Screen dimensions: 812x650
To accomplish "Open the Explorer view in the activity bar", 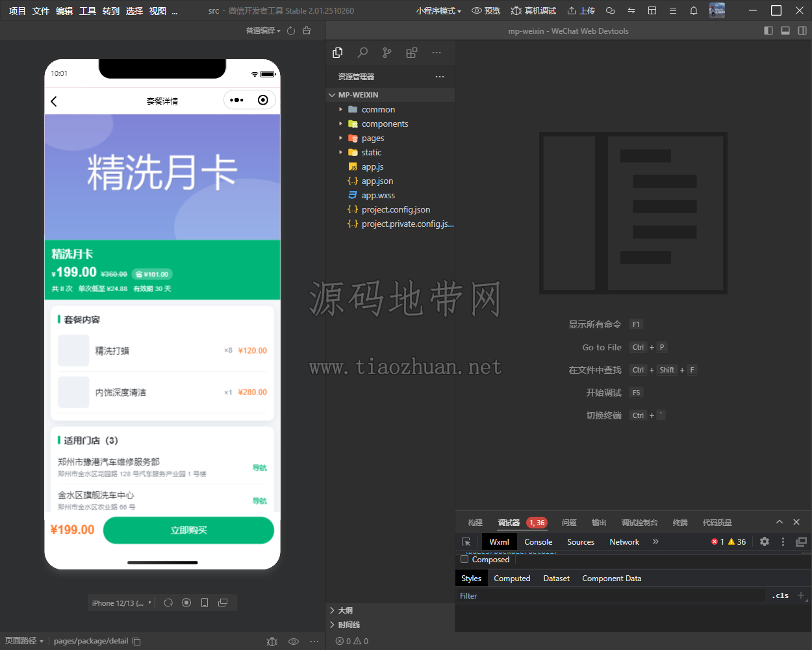I will (x=337, y=53).
